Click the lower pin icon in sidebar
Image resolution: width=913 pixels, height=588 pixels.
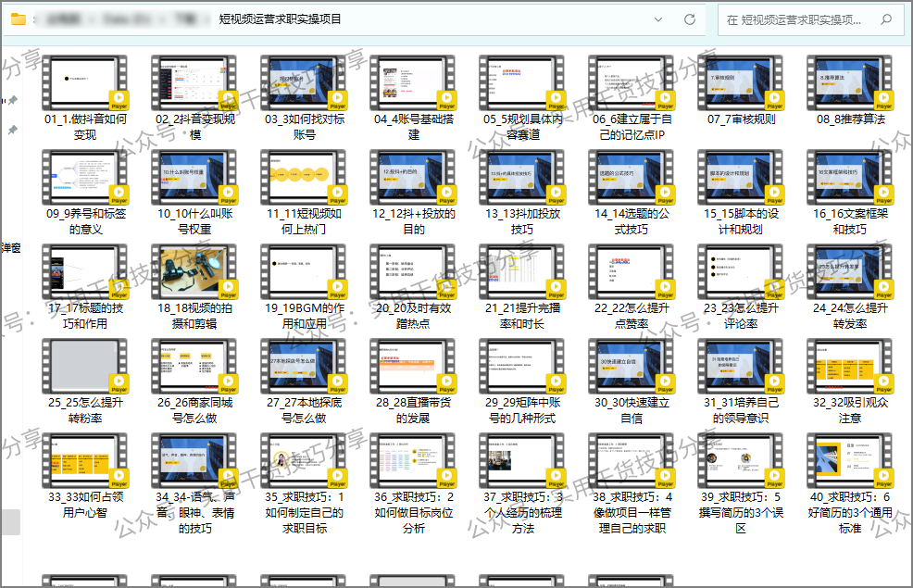tap(12, 131)
